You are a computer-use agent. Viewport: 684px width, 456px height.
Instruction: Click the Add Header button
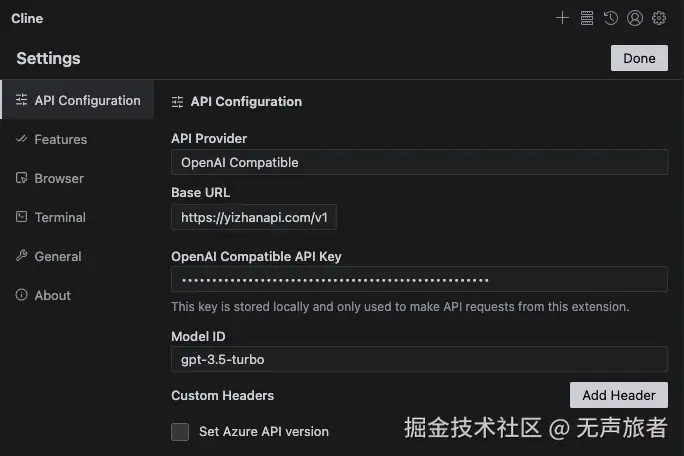point(619,395)
